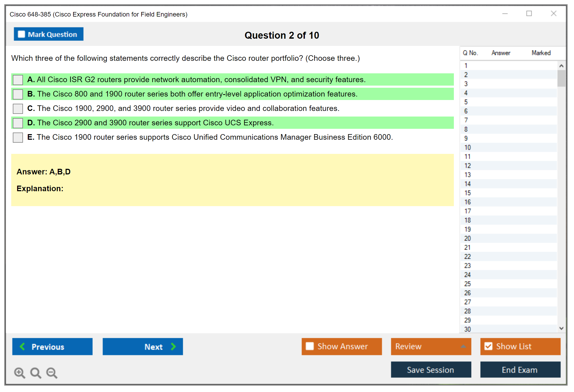Jump to question 25 in list
Image resolution: width=574 pixels, height=392 pixels.
click(467, 284)
